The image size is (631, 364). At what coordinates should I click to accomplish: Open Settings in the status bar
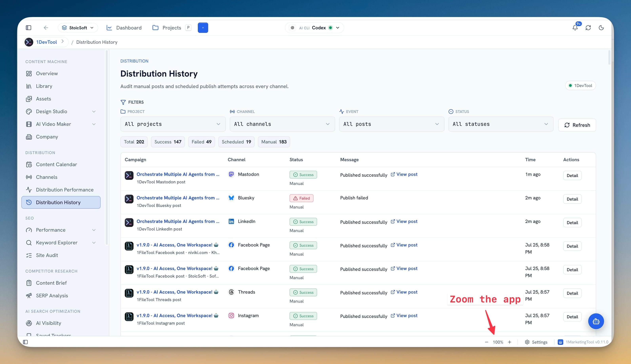coord(536,342)
